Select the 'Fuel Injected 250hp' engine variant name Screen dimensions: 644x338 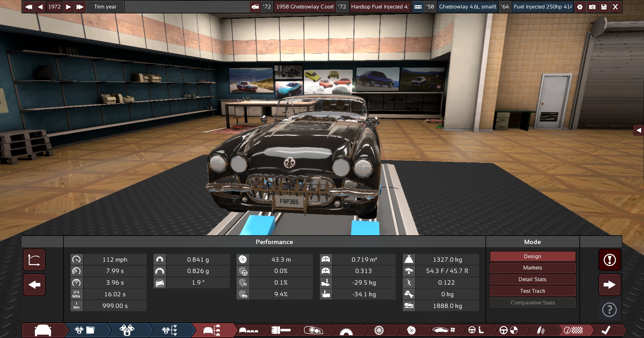pyautogui.click(x=543, y=7)
